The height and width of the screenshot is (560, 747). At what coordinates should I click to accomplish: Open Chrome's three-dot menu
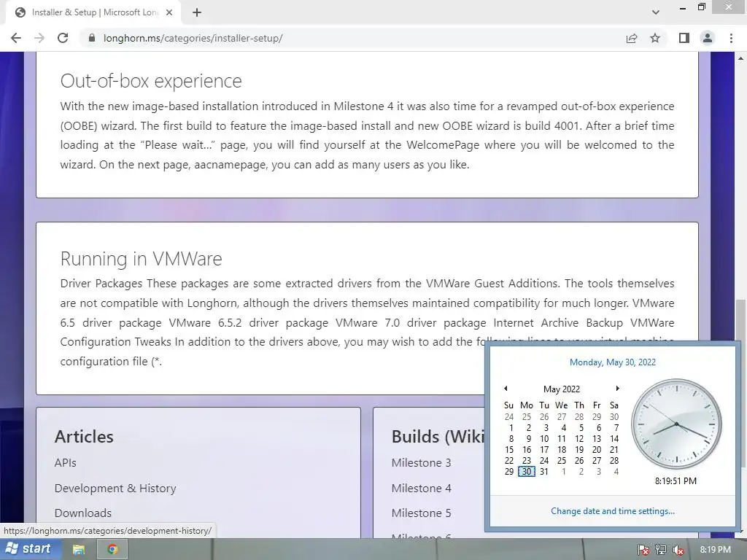pyautogui.click(x=731, y=38)
